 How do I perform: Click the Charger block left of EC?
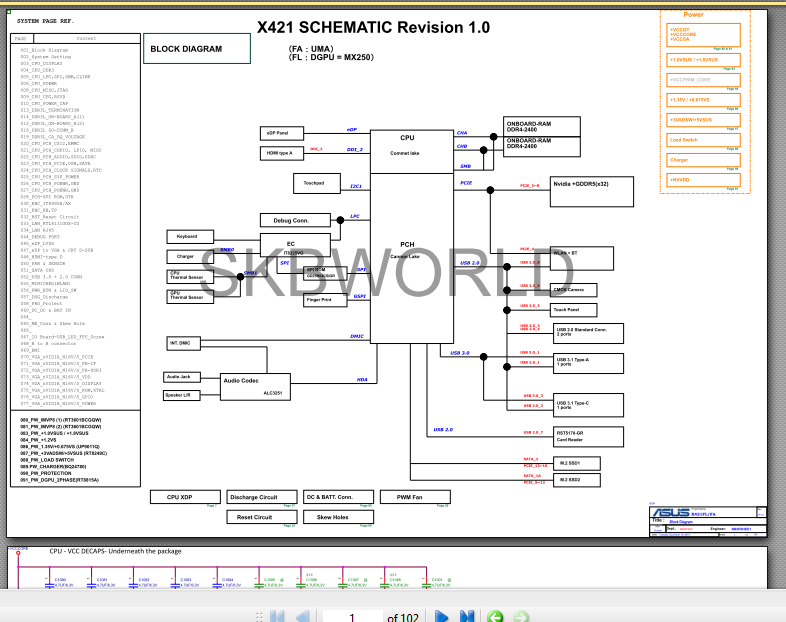click(x=190, y=257)
